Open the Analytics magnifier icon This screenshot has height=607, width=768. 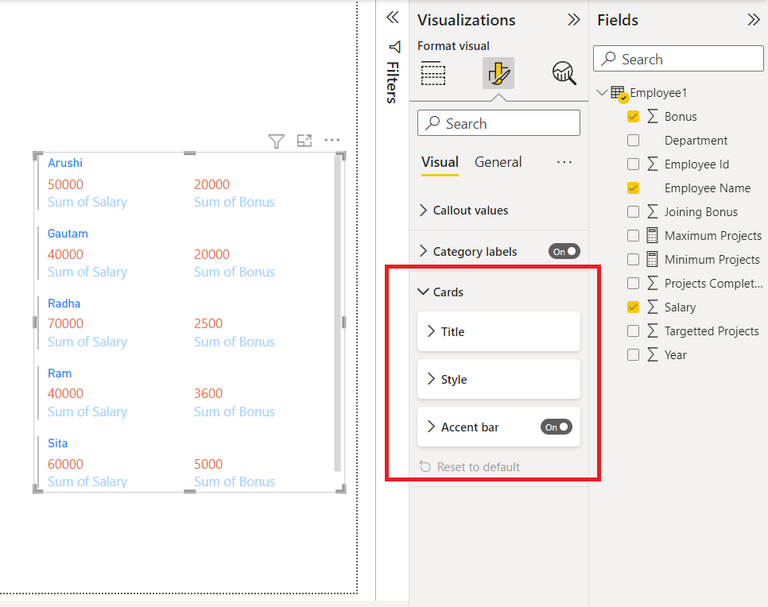point(564,73)
